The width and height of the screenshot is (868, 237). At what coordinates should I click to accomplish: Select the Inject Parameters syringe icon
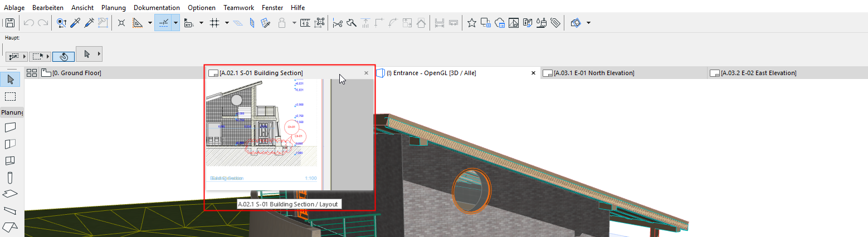click(x=89, y=23)
